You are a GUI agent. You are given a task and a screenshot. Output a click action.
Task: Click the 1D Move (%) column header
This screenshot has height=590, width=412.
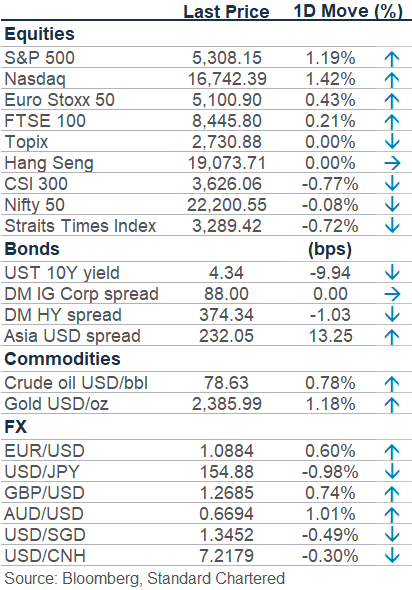click(x=348, y=11)
